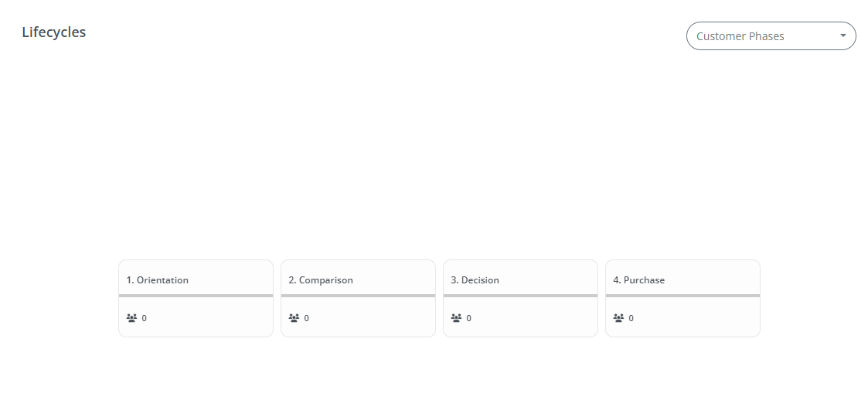This screenshot has width=868, height=420.
Task: Click the gray progress bar under Purchase
Action: tap(682, 296)
